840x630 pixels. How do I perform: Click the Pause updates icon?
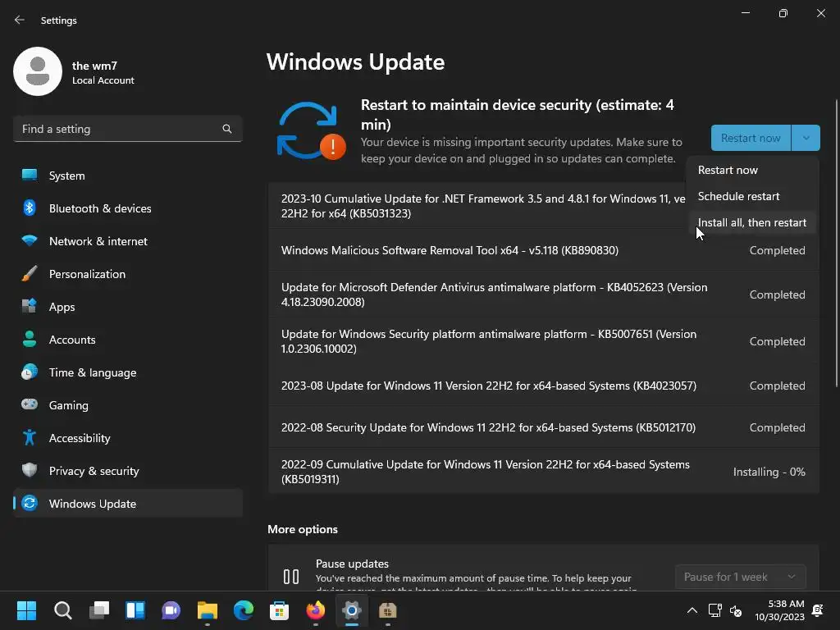pos(291,577)
